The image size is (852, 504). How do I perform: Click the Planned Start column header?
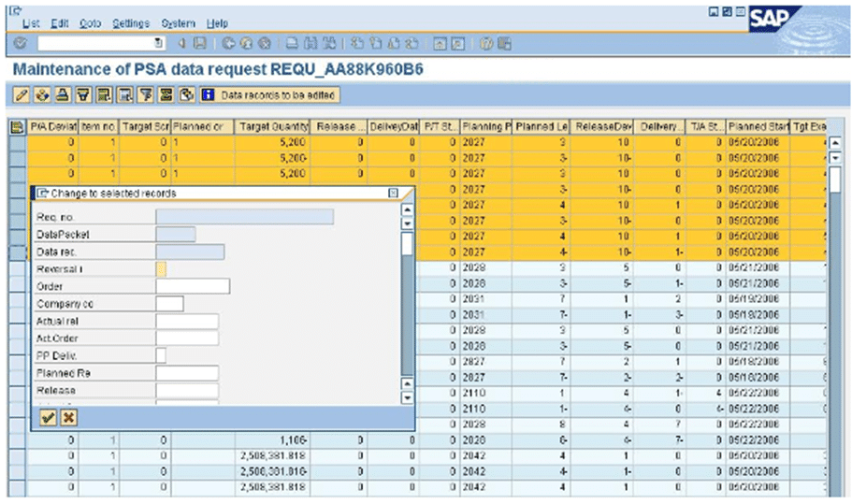click(758, 126)
